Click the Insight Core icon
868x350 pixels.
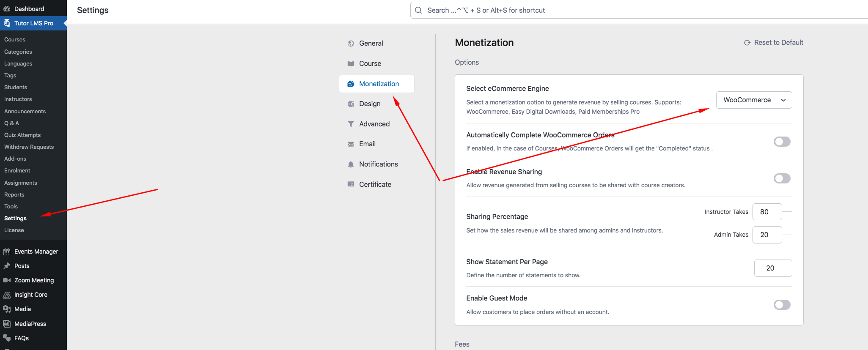tap(7, 295)
